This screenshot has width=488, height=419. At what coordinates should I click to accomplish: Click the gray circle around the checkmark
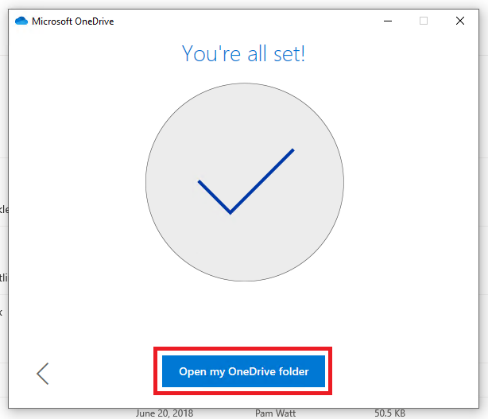click(245, 182)
